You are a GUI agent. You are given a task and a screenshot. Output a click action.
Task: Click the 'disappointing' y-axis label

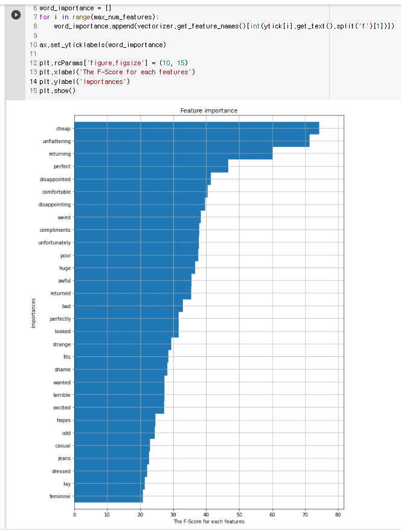(54, 204)
